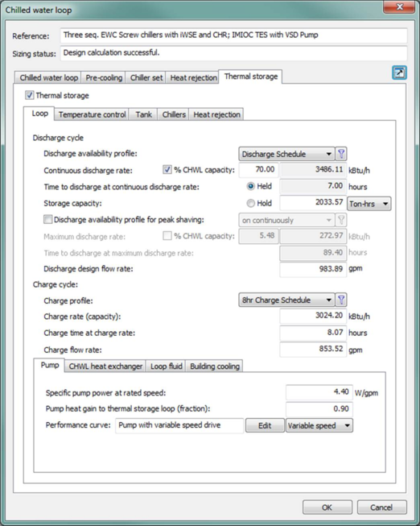Open the Temperature control tab
Image resolution: width=420 pixels, height=526 pixels.
tap(93, 114)
